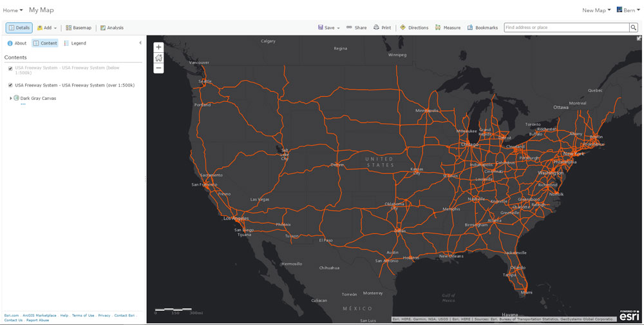Click the My Map title
The image size is (644, 325).
click(41, 10)
